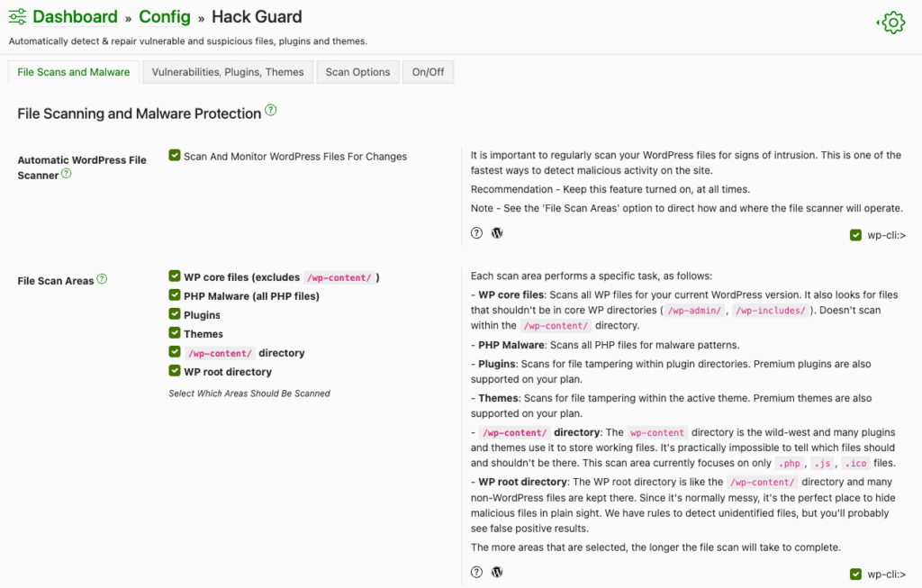Uncheck the /wp-content/ directory scan area
The image size is (922, 588).
[174, 352]
